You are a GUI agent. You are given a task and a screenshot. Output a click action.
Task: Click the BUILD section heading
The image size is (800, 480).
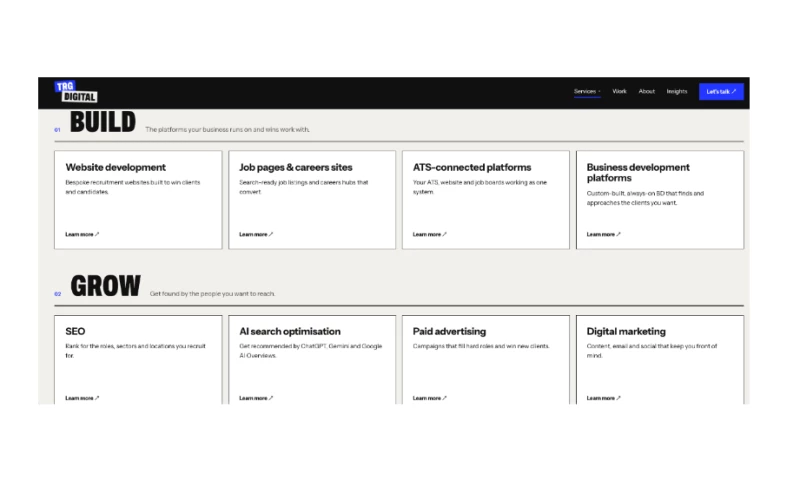(103, 122)
